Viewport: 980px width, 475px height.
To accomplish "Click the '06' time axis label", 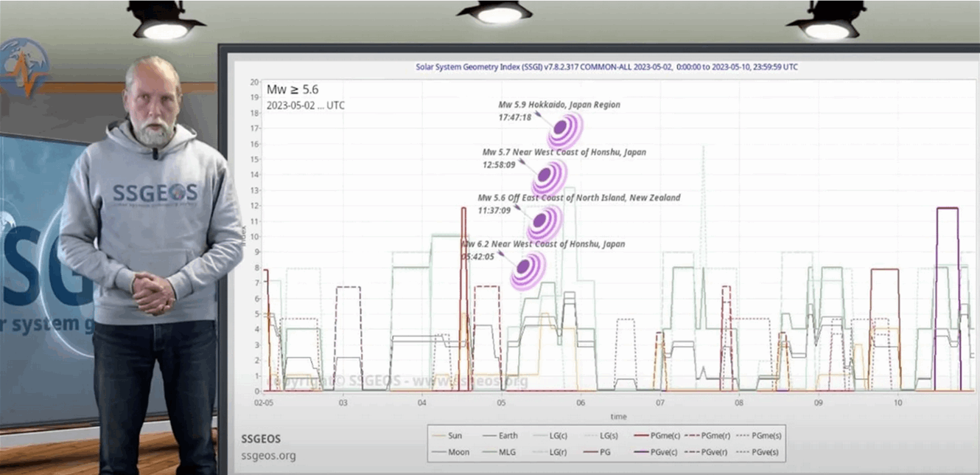I will pos(581,403).
